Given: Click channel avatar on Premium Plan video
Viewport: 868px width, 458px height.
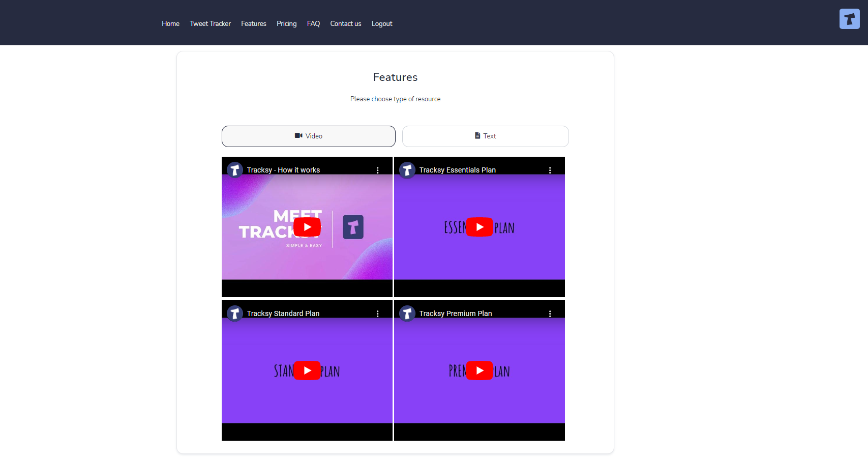Looking at the screenshot, I should (x=407, y=313).
